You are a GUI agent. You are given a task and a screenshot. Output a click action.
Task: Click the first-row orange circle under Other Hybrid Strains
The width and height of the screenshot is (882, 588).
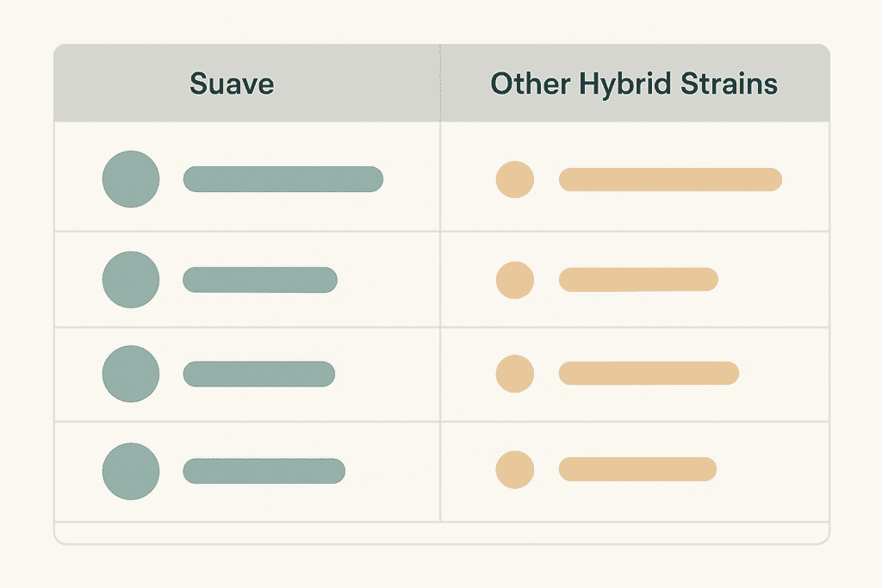pyautogui.click(x=515, y=180)
